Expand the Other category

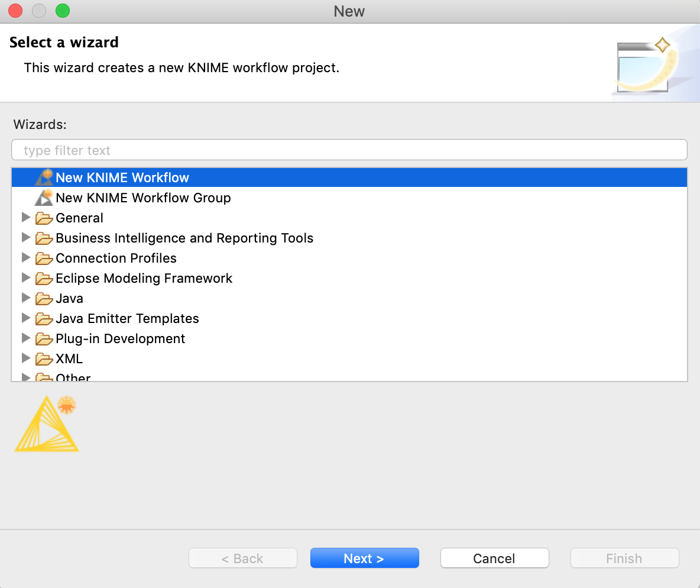[x=26, y=377]
